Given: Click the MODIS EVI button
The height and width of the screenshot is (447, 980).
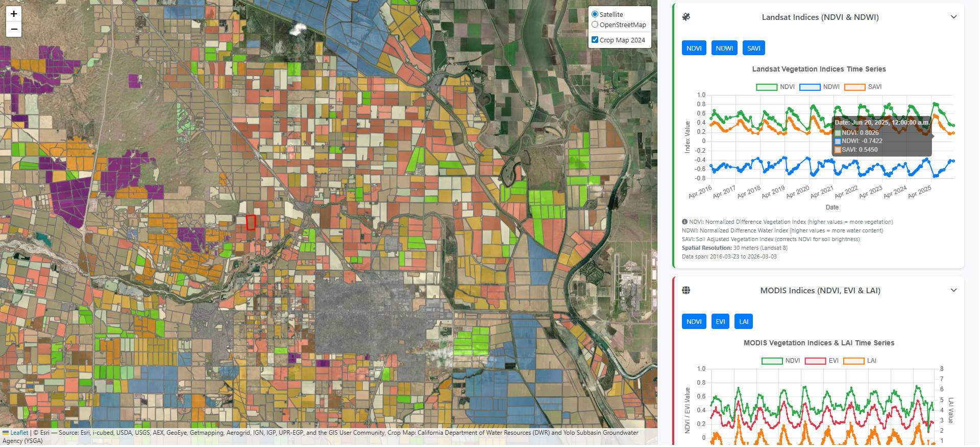Looking at the screenshot, I should pyautogui.click(x=720, y=321).
